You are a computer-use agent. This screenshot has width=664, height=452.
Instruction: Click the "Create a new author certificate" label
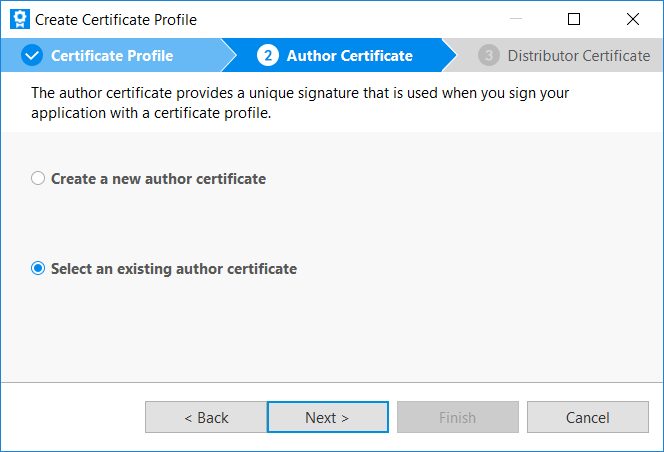point(158,179)
